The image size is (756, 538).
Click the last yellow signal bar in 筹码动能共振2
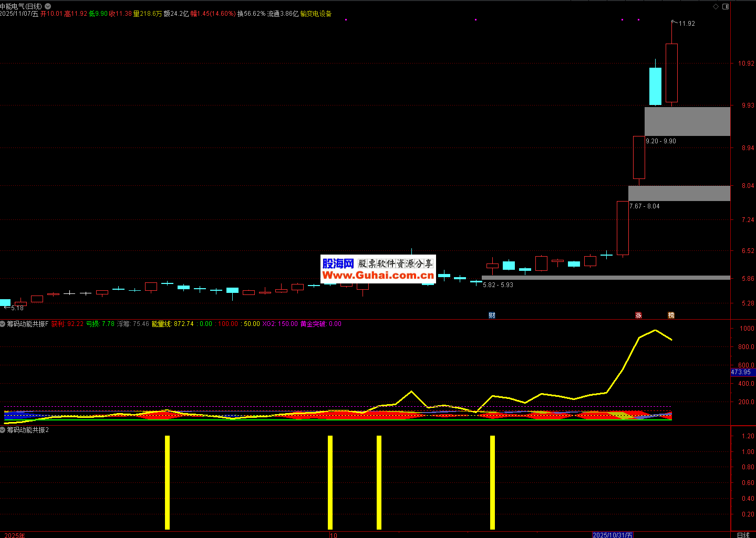[492, 482]
